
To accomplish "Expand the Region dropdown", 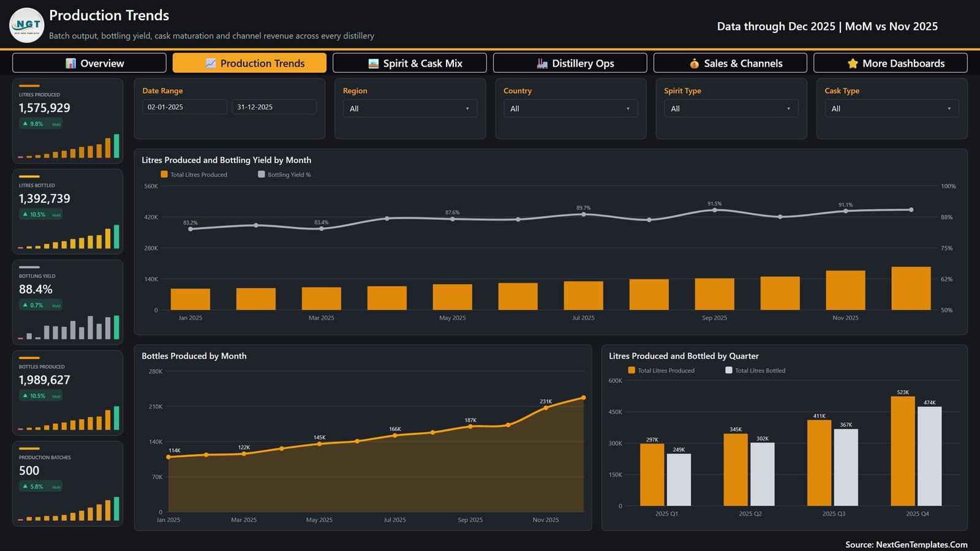I will click(x=410, y=108).
